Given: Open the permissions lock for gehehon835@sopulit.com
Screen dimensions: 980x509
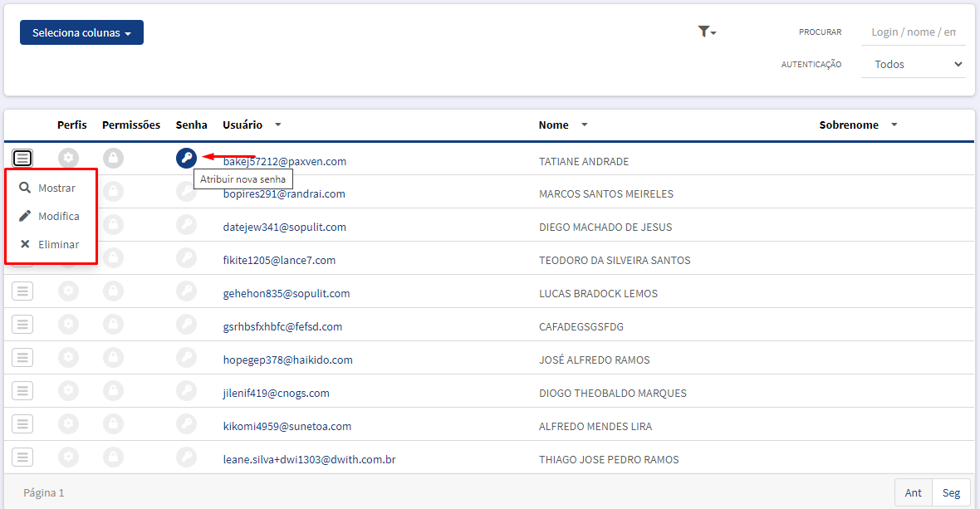Looking at the screenshot, I should pyautogui.click(x=113, y=291).
